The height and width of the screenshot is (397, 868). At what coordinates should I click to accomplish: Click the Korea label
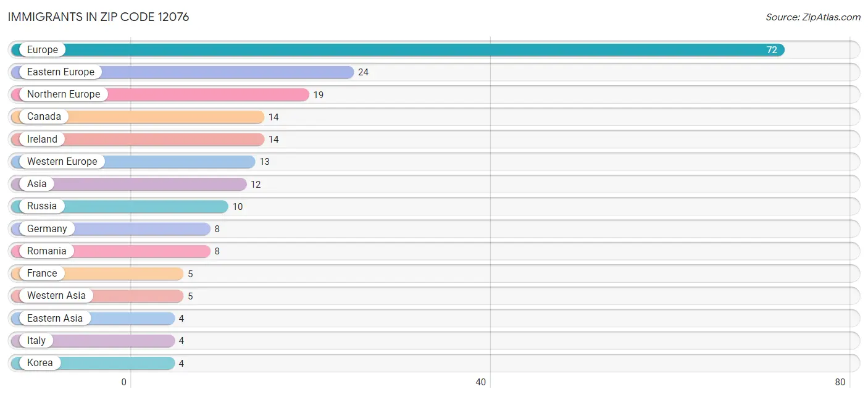(40, 363)
